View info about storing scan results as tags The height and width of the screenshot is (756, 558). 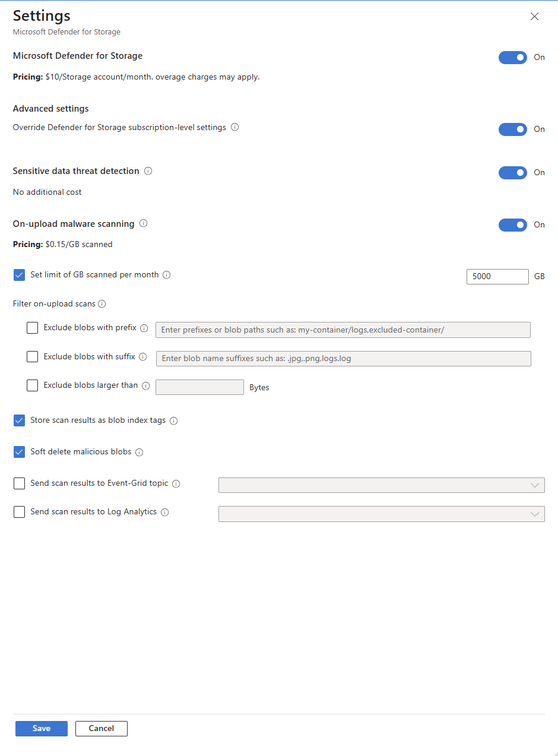tap(173, 420)
